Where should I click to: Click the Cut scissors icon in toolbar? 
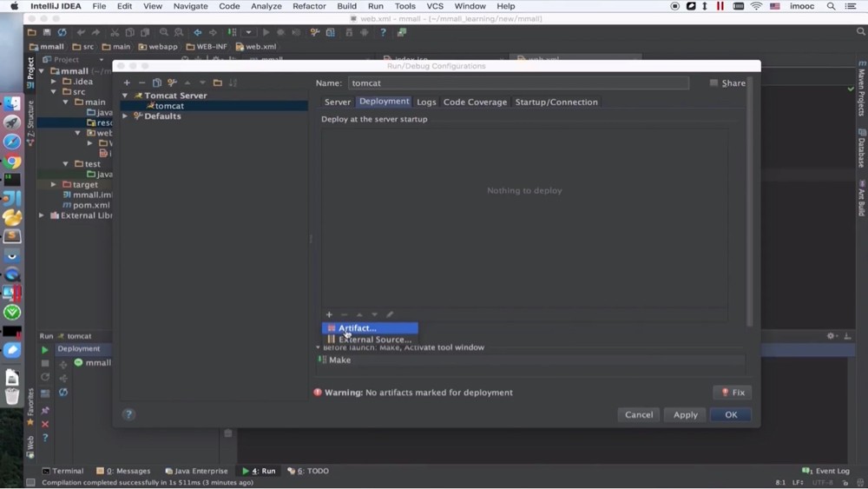coord(115,32)
